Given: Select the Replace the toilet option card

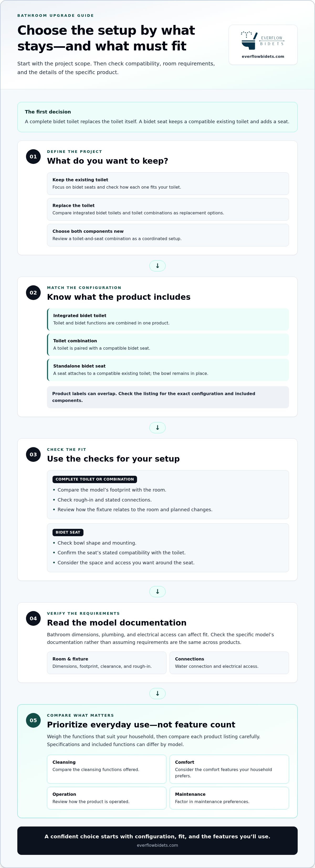Looking at the screenshot, I should tap(168, 209).
